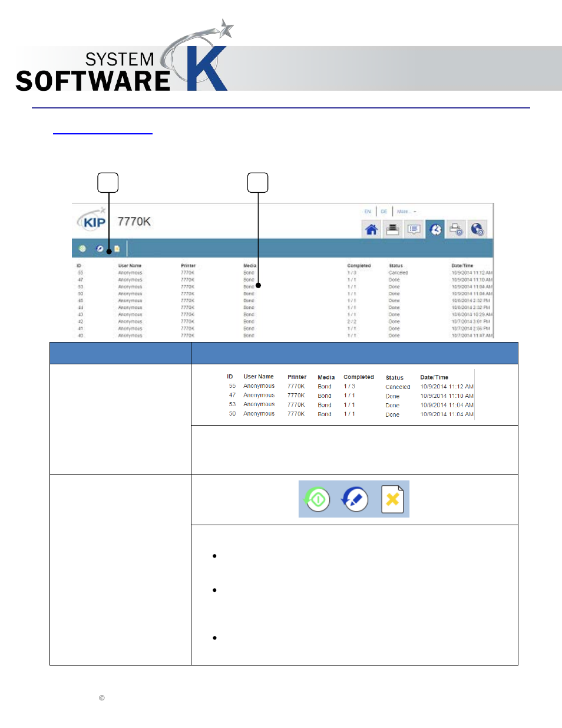Click the large yellow X delete-job icon
Screen dimensions: 562x728
[392, 500]
